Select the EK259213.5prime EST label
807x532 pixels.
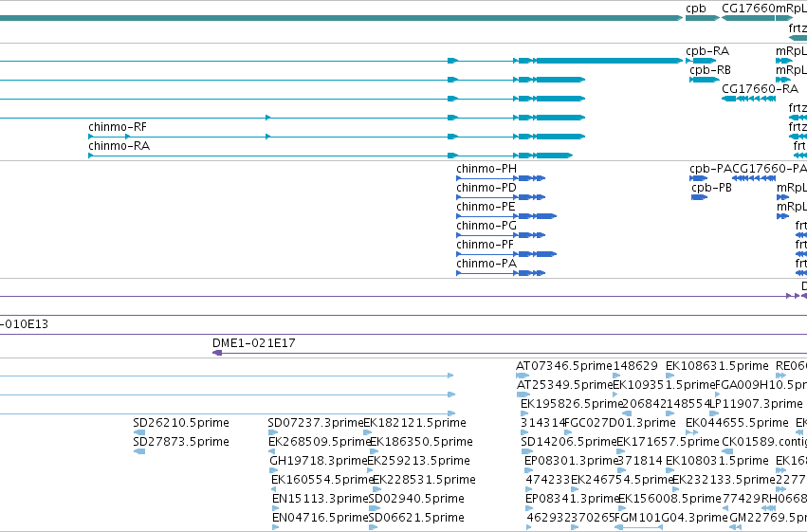pos(418,461)
